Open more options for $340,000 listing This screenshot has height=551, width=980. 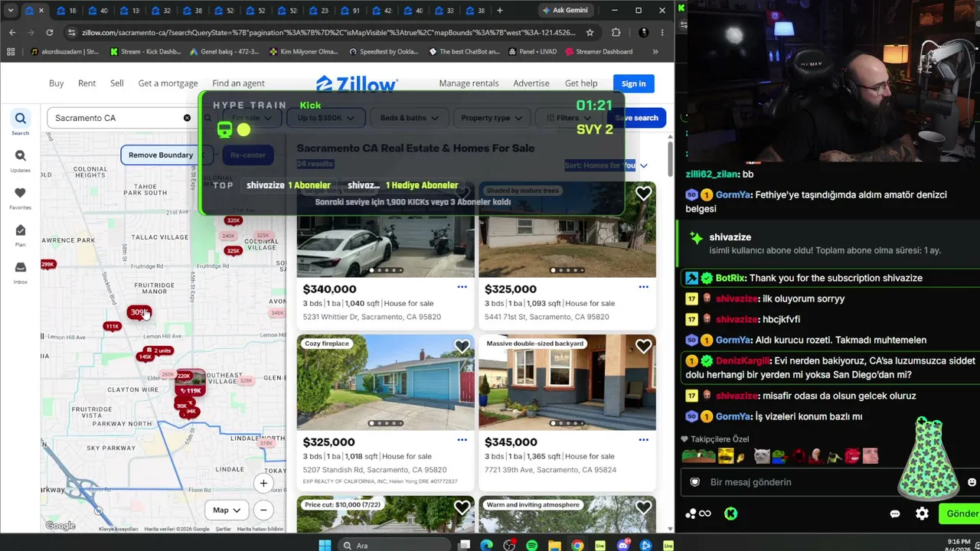click(x=462, y=287)
